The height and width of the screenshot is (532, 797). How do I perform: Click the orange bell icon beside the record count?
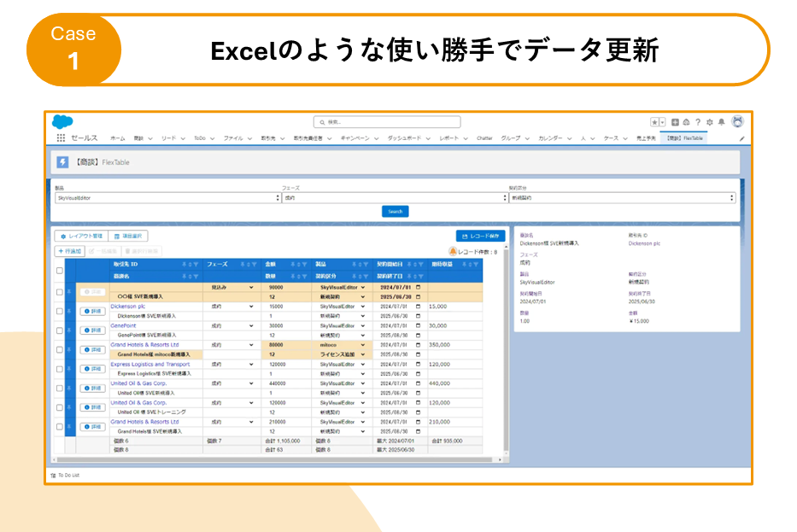[x=453, y=252]
